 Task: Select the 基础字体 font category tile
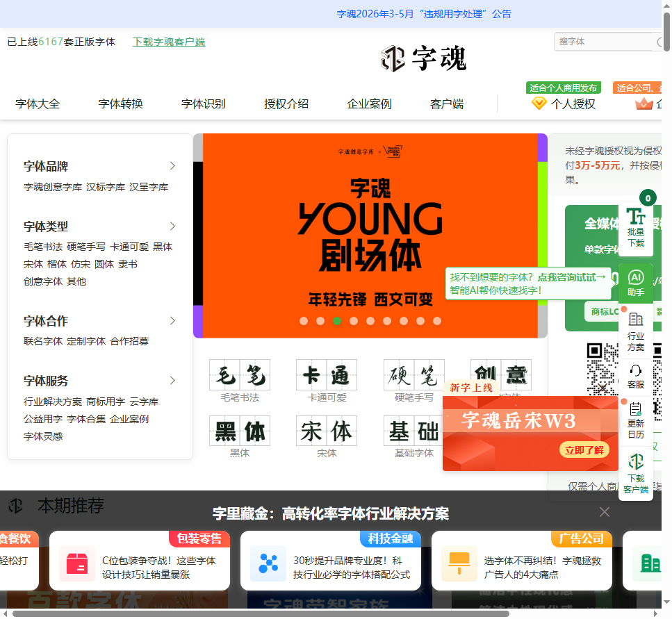click(x=412, y=436)
